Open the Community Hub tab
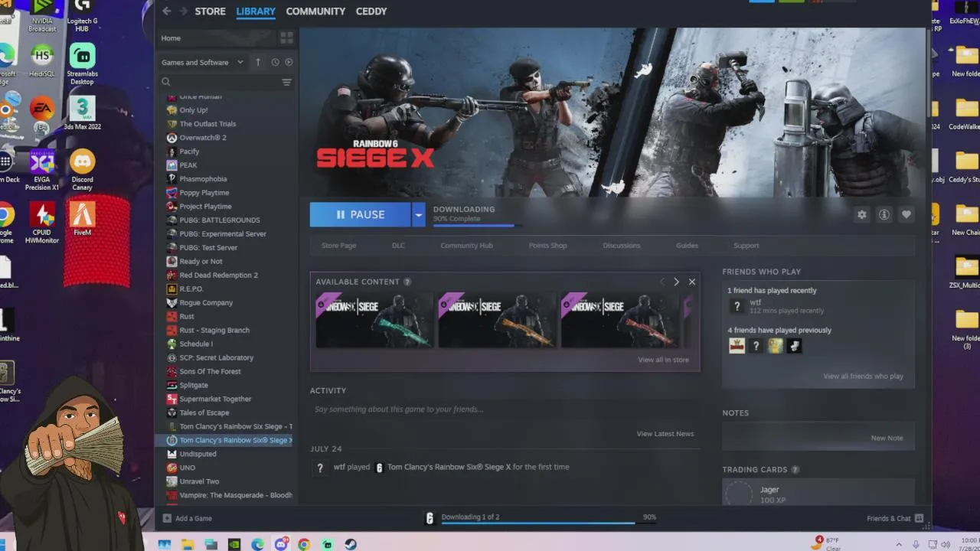The height and width of the screenshot is (551, 980). coord(466,246)
